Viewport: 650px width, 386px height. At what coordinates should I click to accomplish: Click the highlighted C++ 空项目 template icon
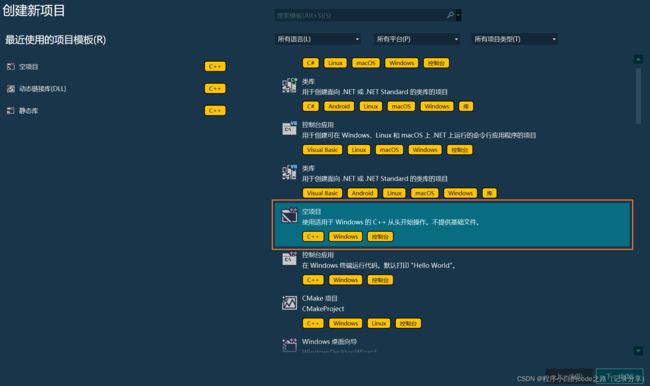point(289,216)
